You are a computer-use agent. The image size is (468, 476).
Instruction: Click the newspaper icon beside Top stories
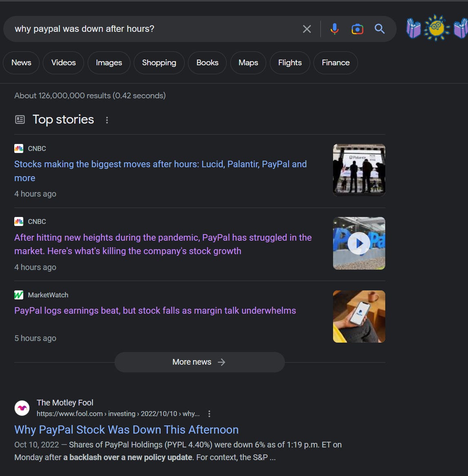click(20, 119)
